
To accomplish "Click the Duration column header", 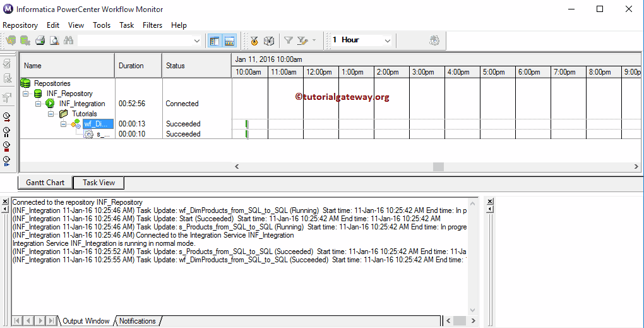I will [138, 66].
